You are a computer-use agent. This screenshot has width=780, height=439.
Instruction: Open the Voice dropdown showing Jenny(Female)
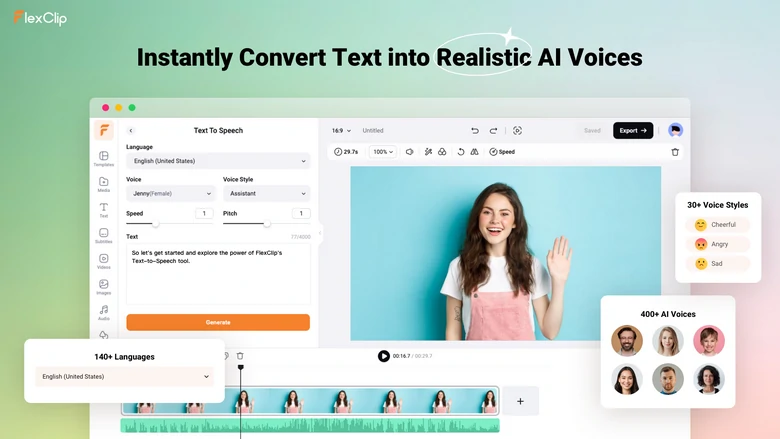pyautogui.click(x=171, y=193)
